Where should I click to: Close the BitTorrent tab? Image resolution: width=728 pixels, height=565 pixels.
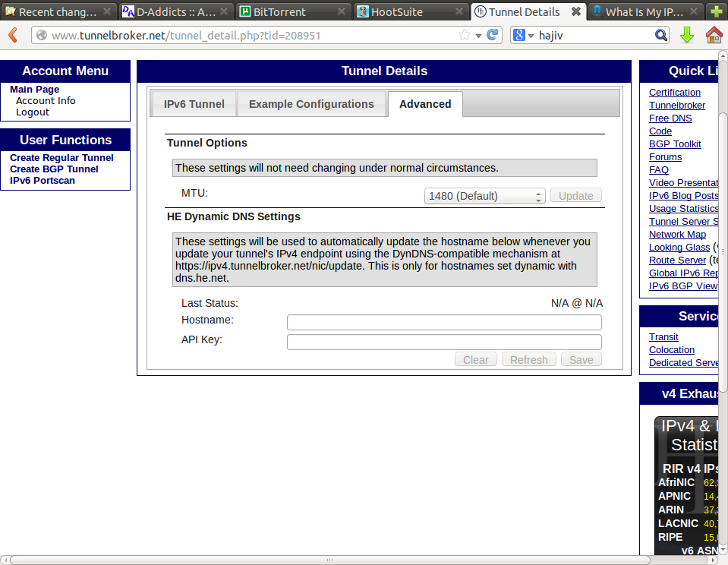point(342,11)
